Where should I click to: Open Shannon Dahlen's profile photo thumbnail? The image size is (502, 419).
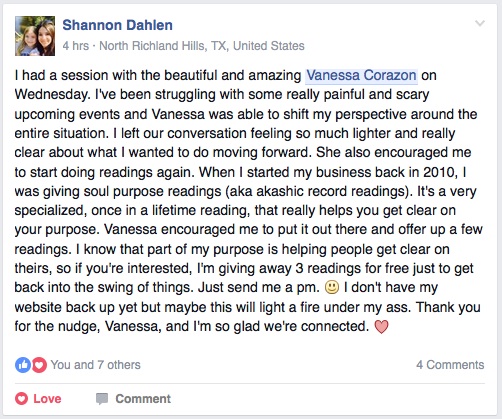coord(35,36)
